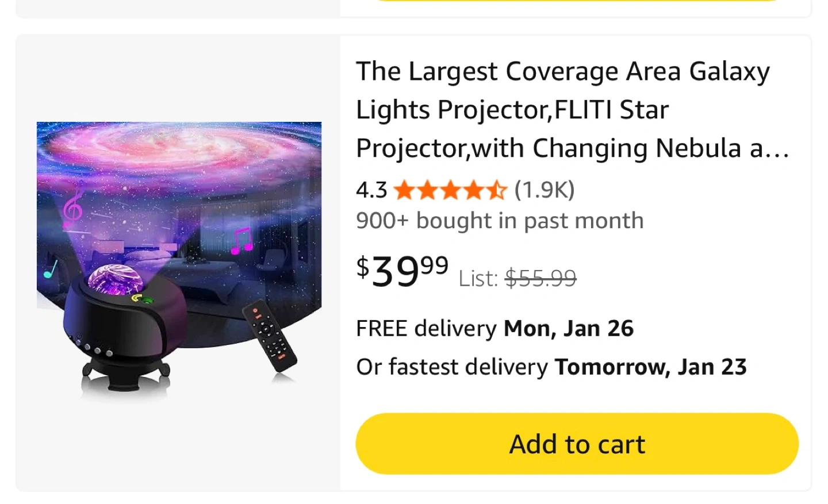This screenshot has height=504, width=828.
Task: Select the $39.99 price
Action: point(402,271)
